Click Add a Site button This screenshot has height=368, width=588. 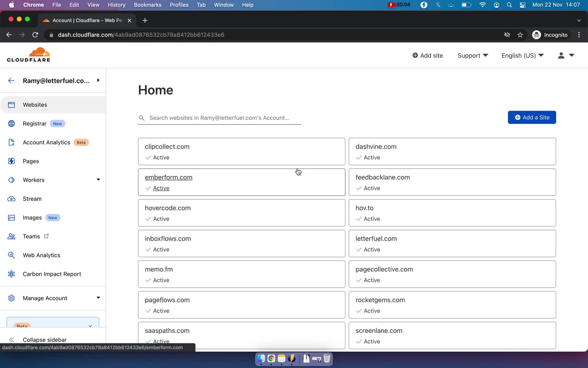click(532, 117)
